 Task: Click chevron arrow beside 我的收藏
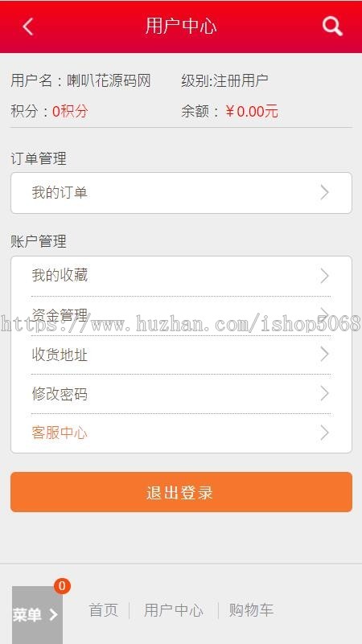click(325, 276)
